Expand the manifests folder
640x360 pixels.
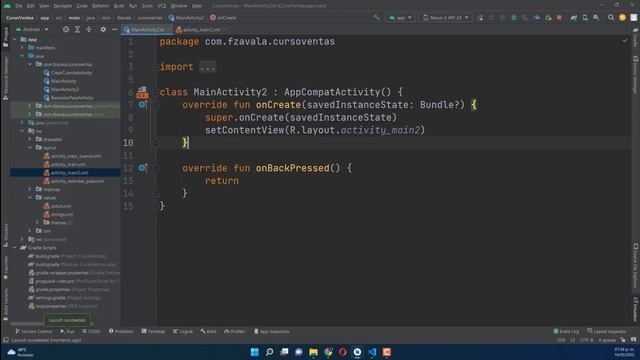[x=22, y=48]
